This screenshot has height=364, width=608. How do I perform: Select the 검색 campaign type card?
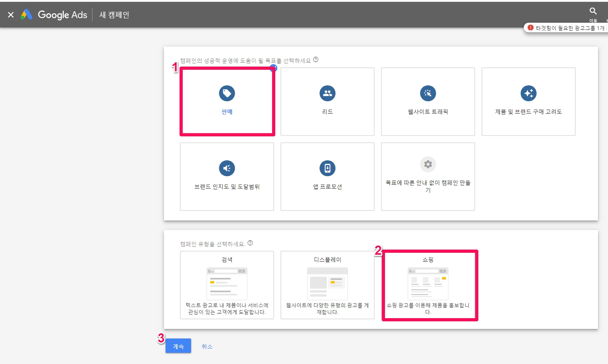tap(227, 285)
